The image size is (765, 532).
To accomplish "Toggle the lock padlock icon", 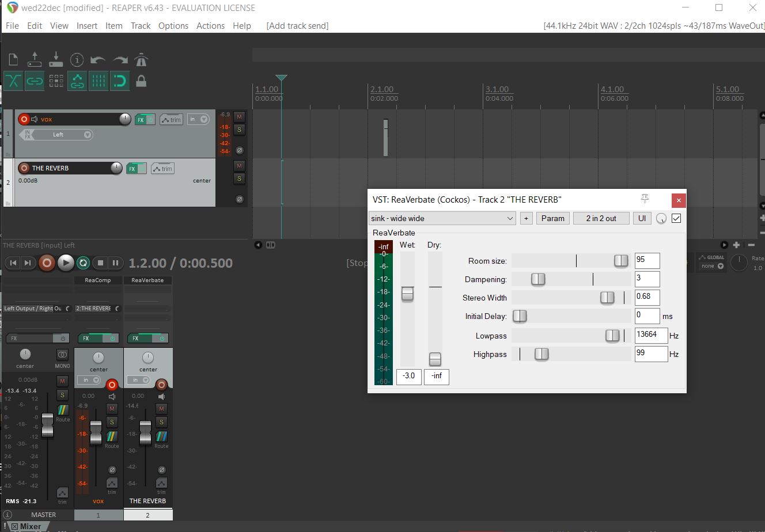I will (x=141, y=81).
